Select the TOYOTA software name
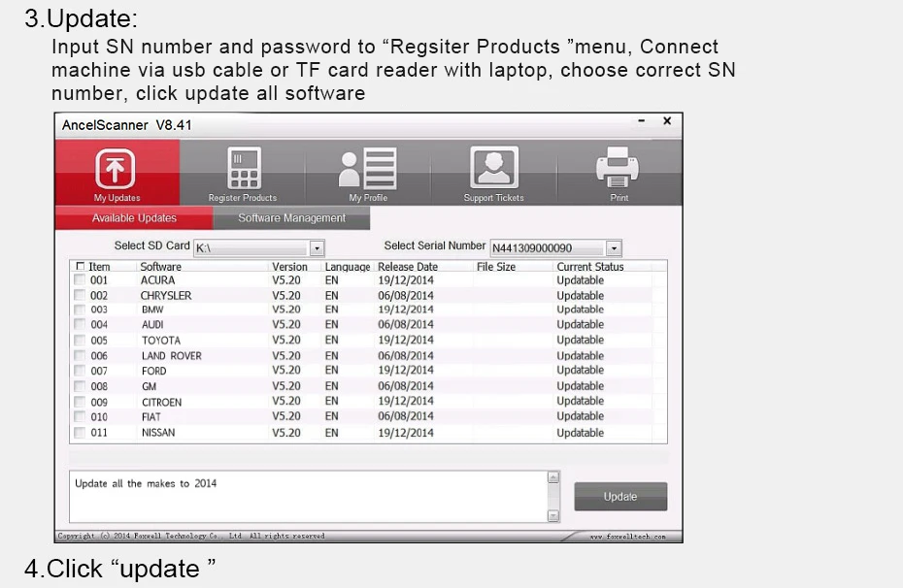 click(161, 340)
